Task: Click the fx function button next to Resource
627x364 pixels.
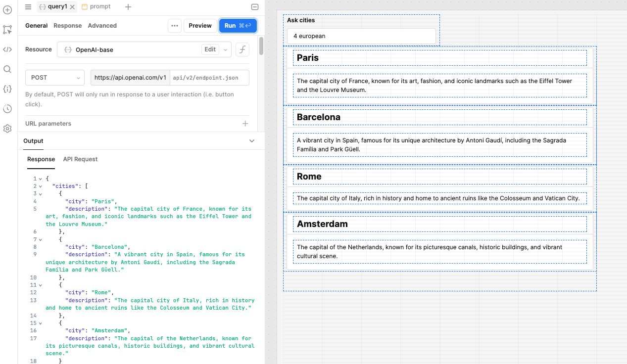Action: [x=242, y=49]
